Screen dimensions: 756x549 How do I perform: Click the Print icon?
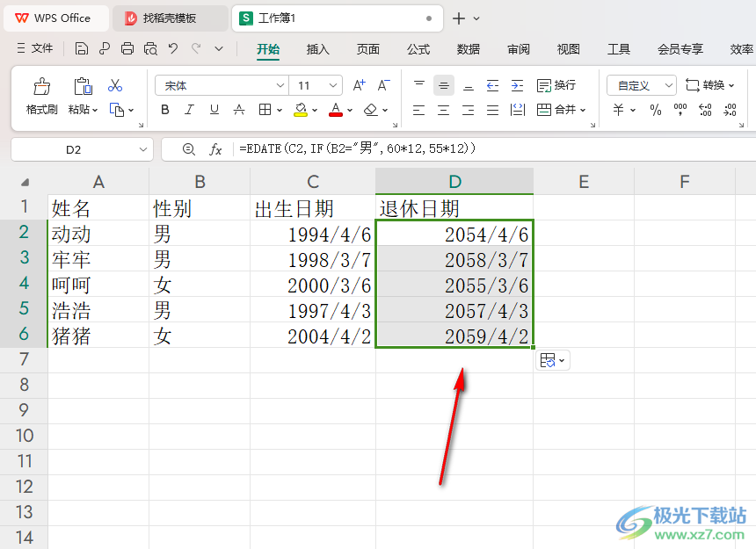click(x=127, y=48)
